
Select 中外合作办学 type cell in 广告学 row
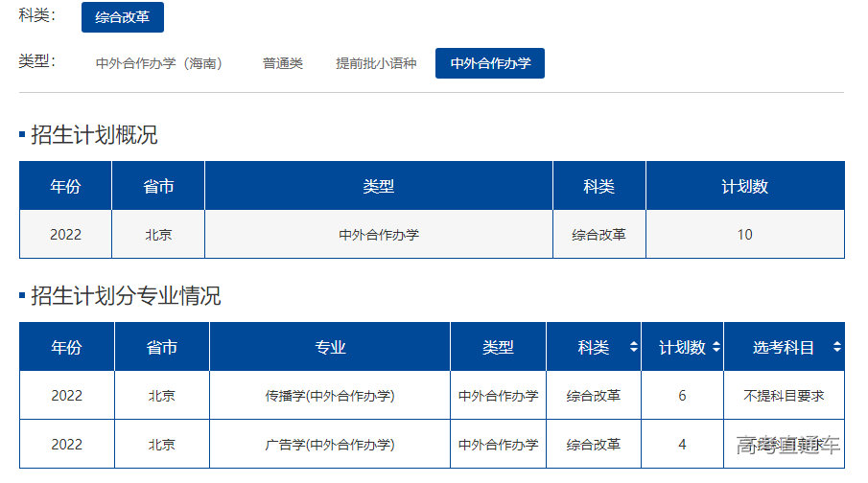pyautogui.click(x=498, y=445)
